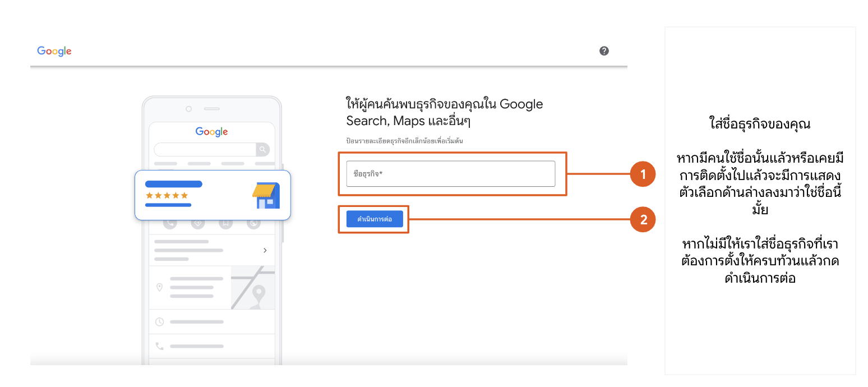
Task: Click the ใส่ชื่อธุรกิจของคุณ instruction title
Action: 760,125
